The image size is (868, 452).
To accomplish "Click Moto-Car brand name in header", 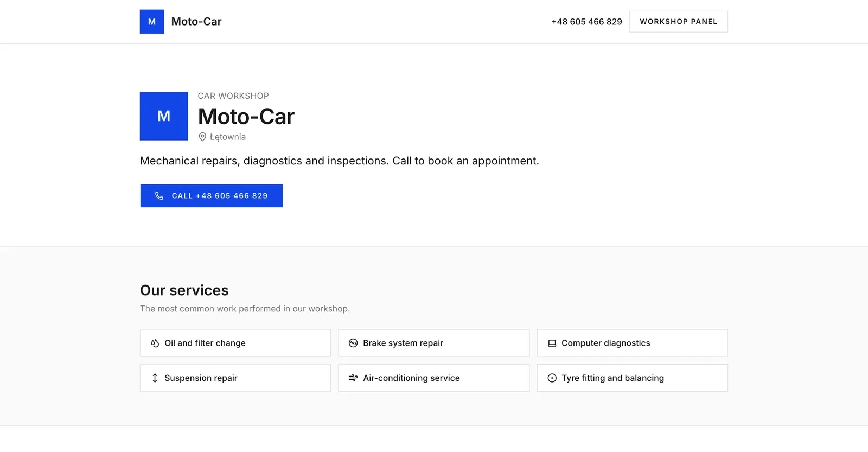I will coord(196,22).
